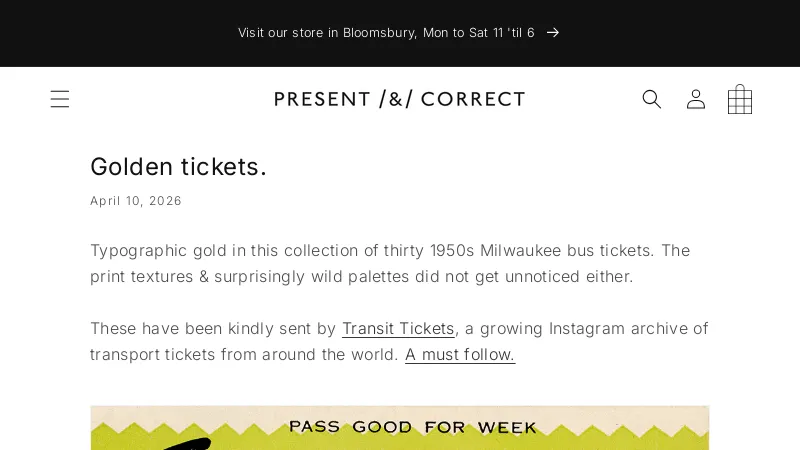The width and height of the screenshot is (800, 450).
Task: Click the Bloomsbury store visit announcement
Action: tap(386, 33)
